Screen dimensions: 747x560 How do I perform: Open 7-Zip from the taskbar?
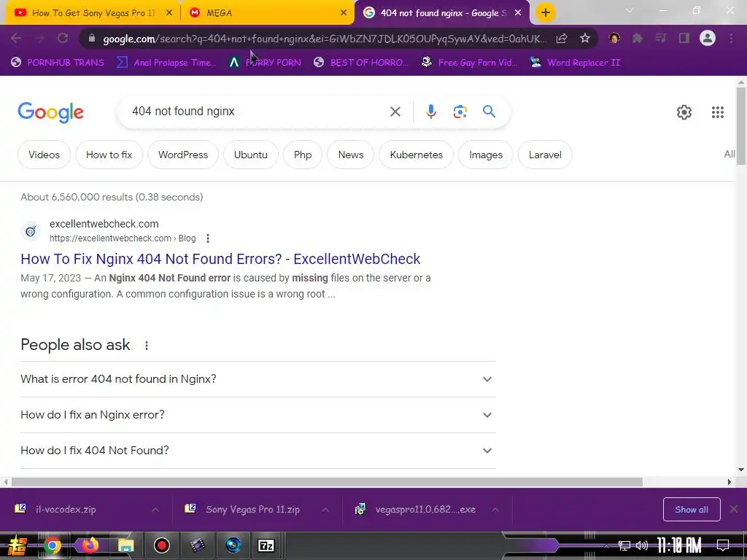(266, 545)
